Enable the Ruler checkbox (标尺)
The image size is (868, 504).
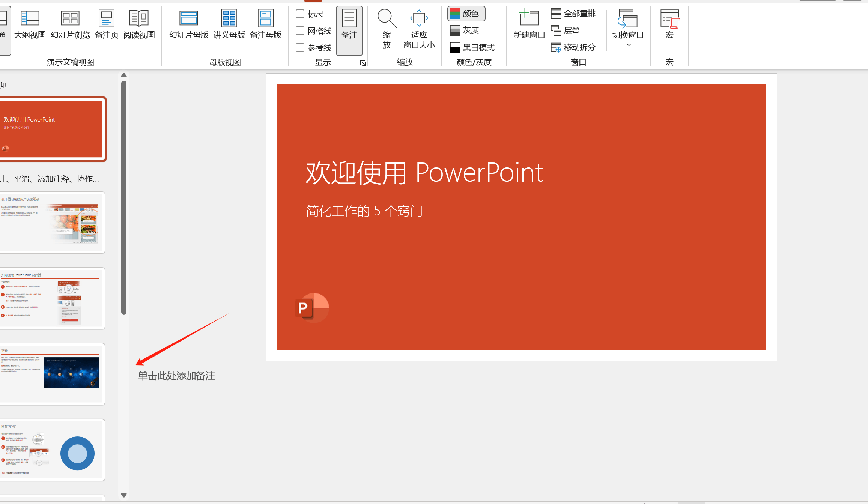click(x=300, y=14)
